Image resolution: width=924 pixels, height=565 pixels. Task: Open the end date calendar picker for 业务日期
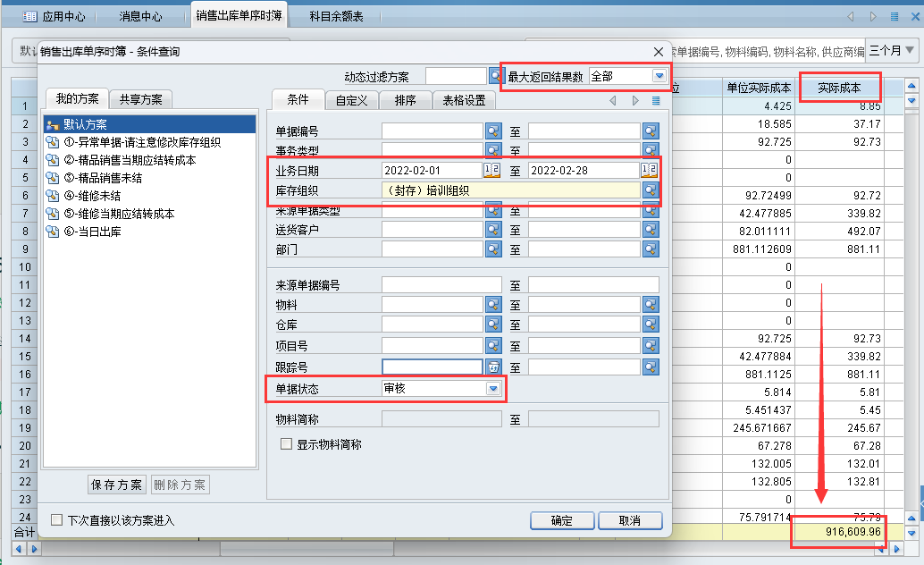(650, 170)
